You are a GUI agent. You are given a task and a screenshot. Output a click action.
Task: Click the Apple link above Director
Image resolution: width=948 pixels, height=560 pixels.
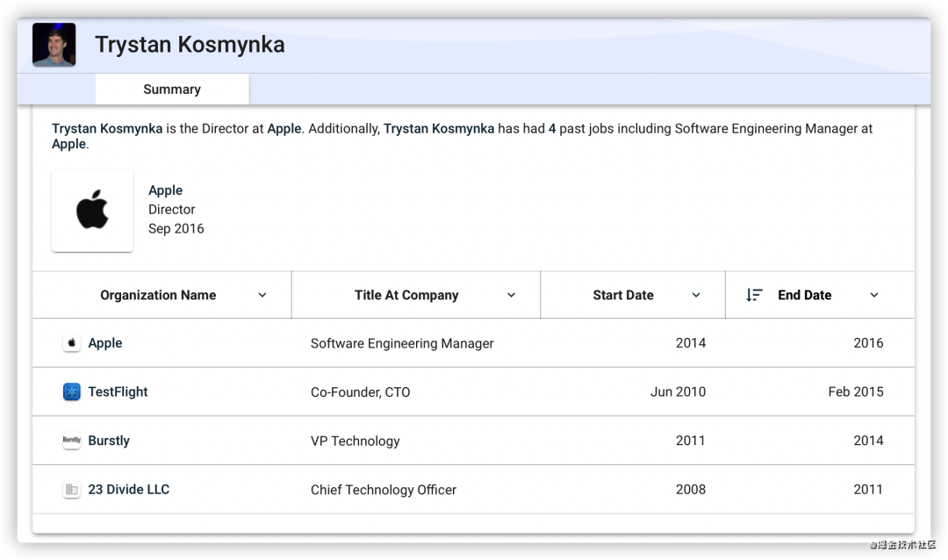point(165,190)
